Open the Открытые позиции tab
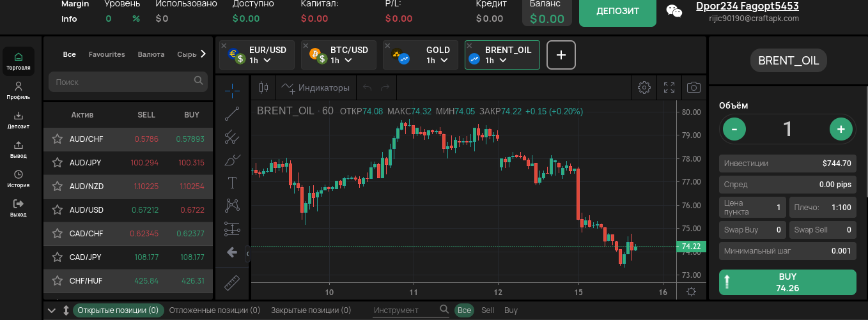Image resolution: width=868 pixels, height=320 pixels. [x=118, y=310]
